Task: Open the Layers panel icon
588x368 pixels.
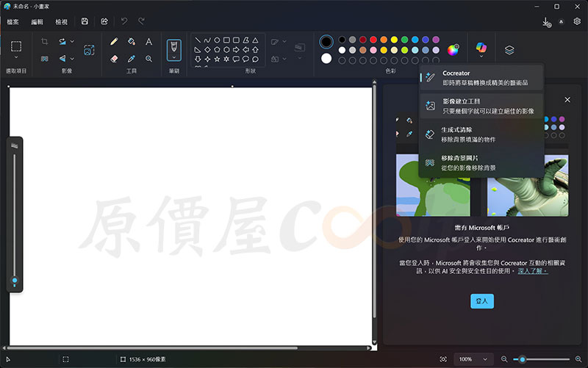Action: point(509,50)
